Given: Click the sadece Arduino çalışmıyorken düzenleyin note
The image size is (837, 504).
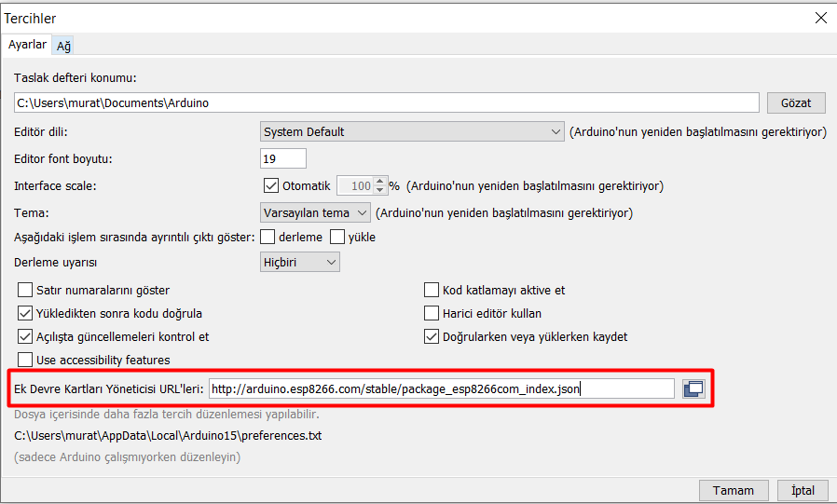Looking at the screenshot, I should click(x=127, y=457).
